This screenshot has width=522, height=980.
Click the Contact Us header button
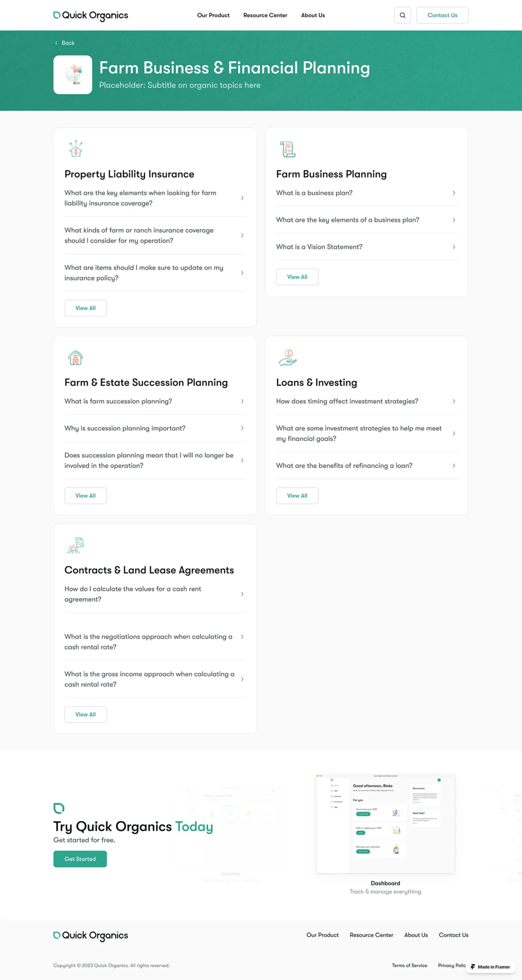pos(442,15)
